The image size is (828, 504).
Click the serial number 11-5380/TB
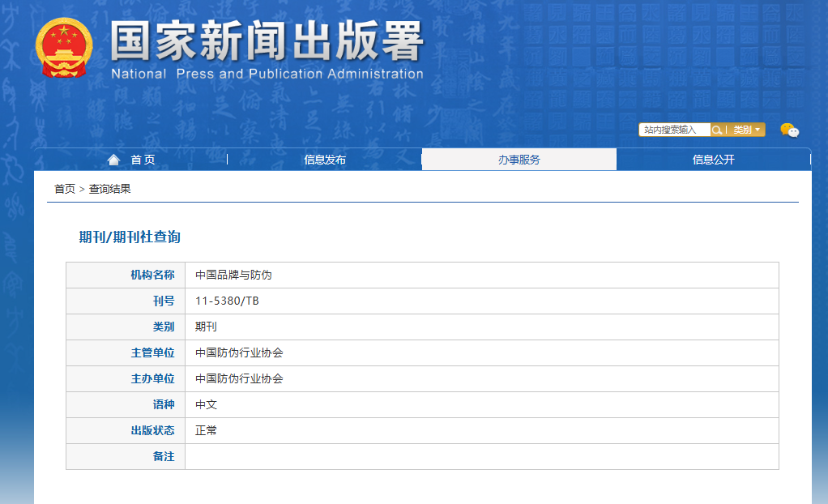coord(227,301)
